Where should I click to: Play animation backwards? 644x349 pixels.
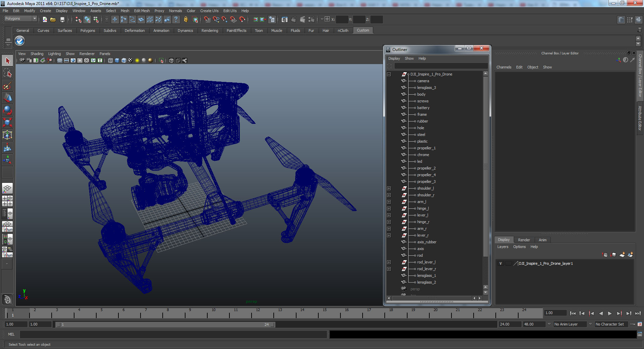point(601,313)
